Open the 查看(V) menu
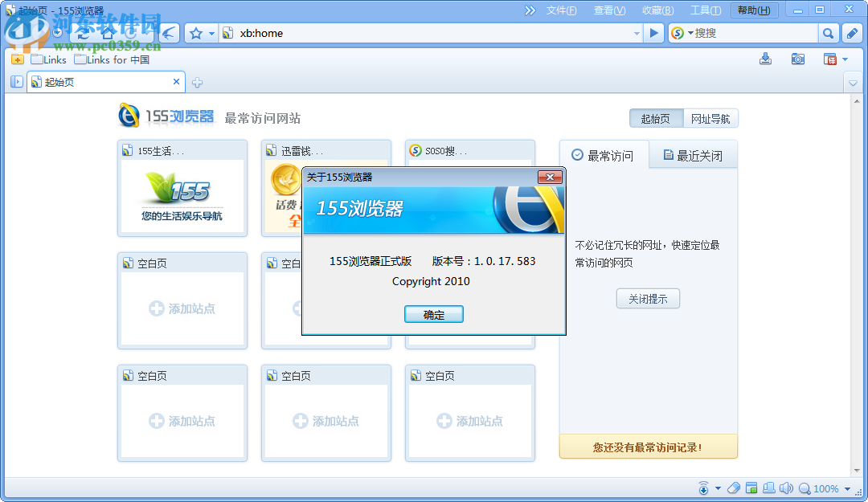 point(609,10)
